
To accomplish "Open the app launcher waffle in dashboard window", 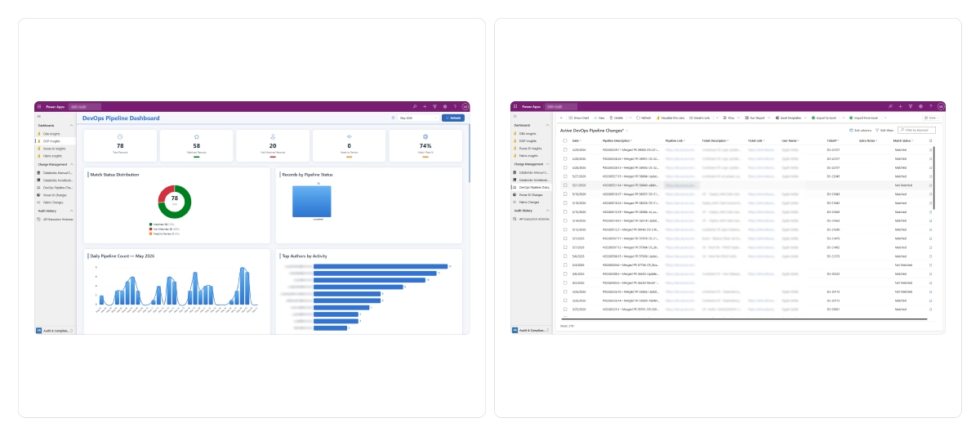I will tap(38, 106).
